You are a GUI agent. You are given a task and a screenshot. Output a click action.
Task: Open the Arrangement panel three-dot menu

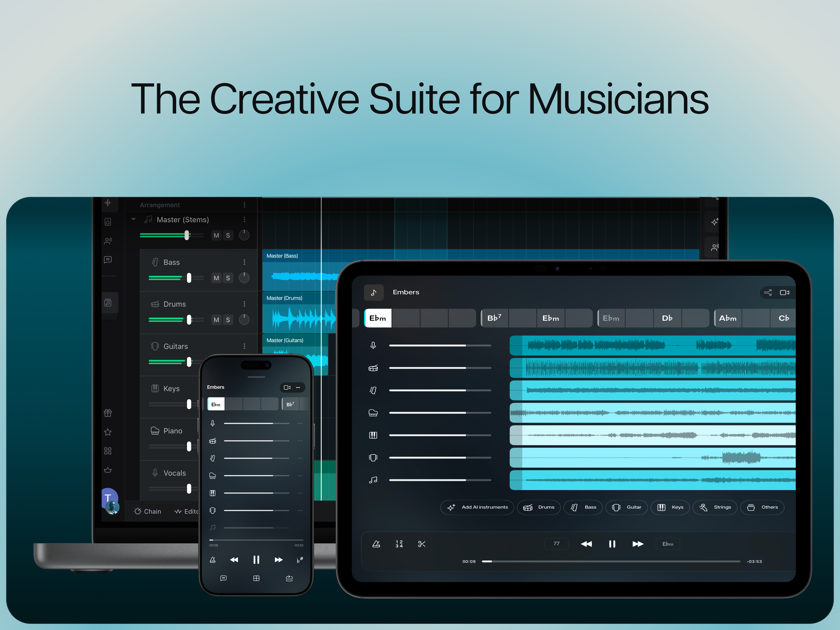(x=244, y=205)
